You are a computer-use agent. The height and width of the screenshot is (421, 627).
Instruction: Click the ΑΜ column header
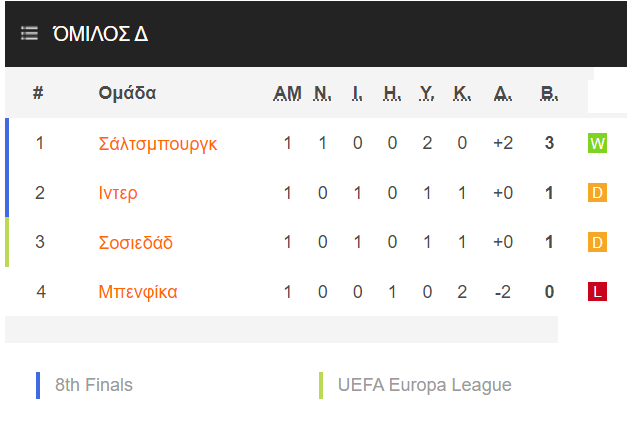(287, 94)
